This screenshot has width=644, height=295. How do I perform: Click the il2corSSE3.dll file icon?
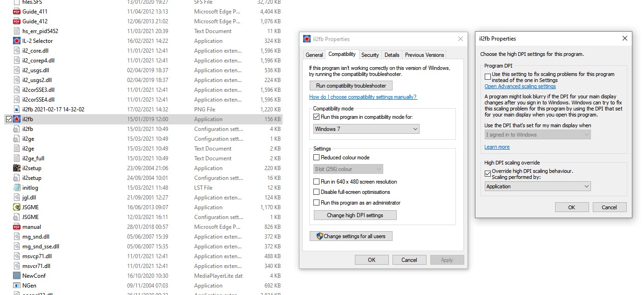17,89
